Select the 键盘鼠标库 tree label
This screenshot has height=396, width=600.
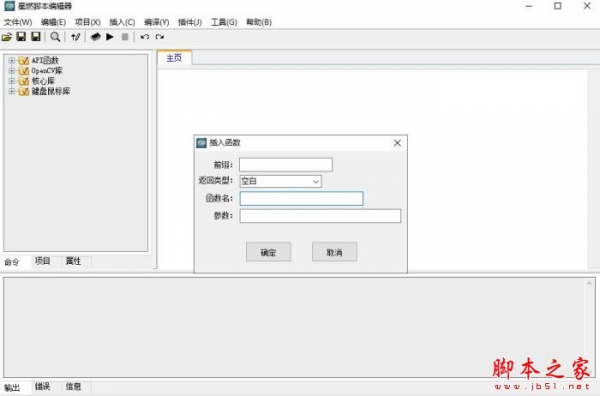[51, 91]
